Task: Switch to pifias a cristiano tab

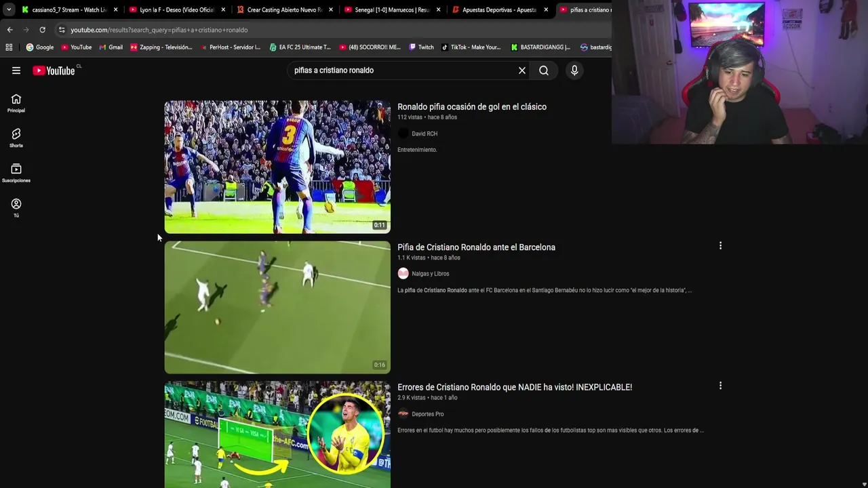Action: pyautogui.click(x=585, y=9)
